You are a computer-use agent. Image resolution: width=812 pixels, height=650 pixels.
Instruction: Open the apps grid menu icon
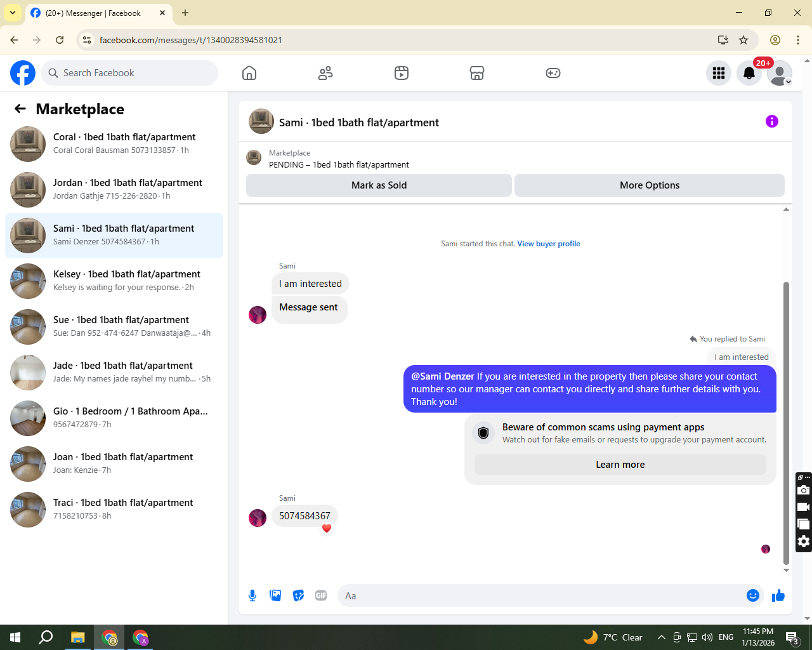(x=719, y=73)
